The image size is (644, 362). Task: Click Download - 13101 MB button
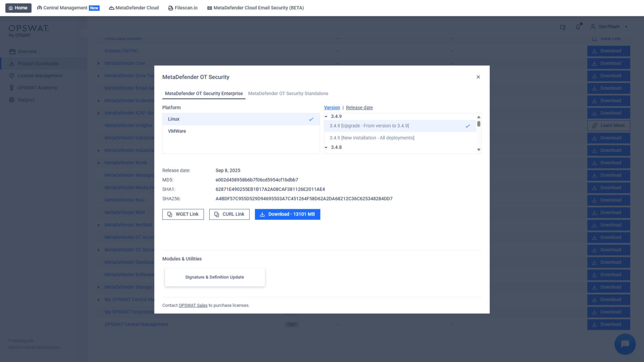287,214
